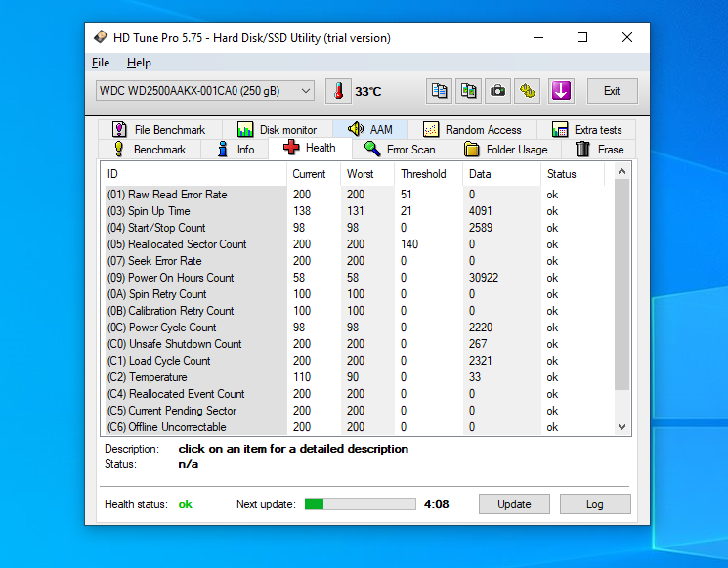Switch to the Folder Usage tab

505,149
